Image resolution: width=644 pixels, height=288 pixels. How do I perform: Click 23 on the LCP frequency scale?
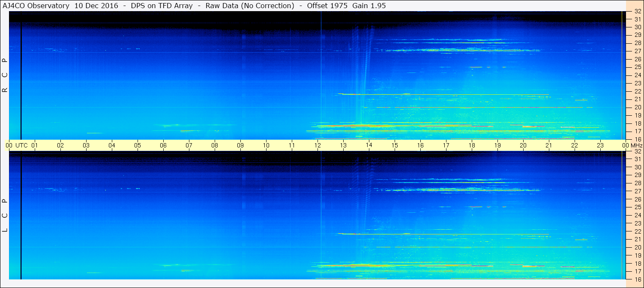(x=638, y=223)
